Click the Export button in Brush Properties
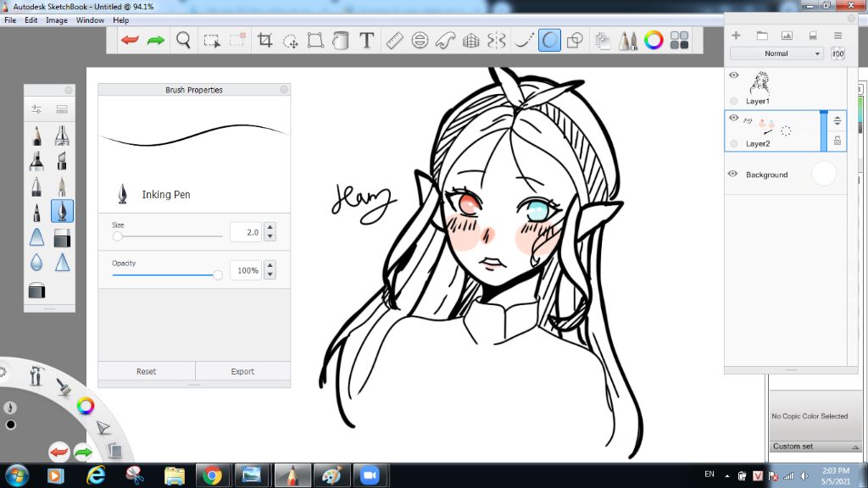This screenshot has height=488, width=868. tap(242, 371)
